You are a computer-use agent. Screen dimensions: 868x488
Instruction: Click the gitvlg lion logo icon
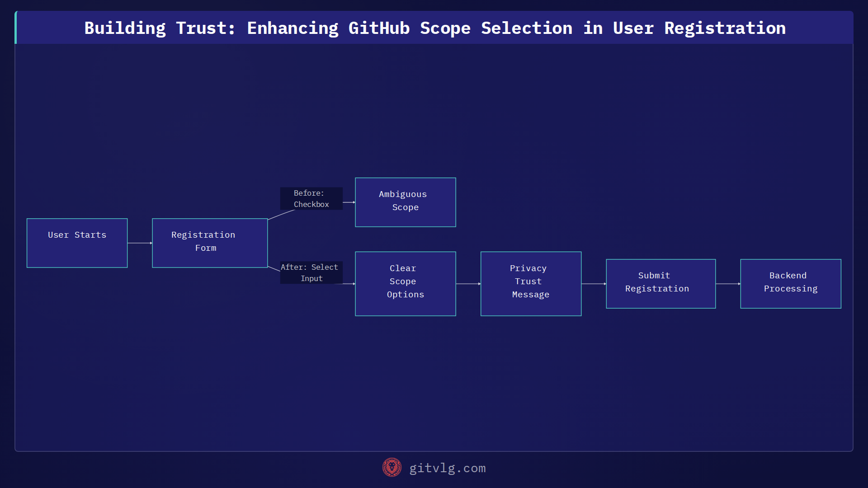(392, 468)
